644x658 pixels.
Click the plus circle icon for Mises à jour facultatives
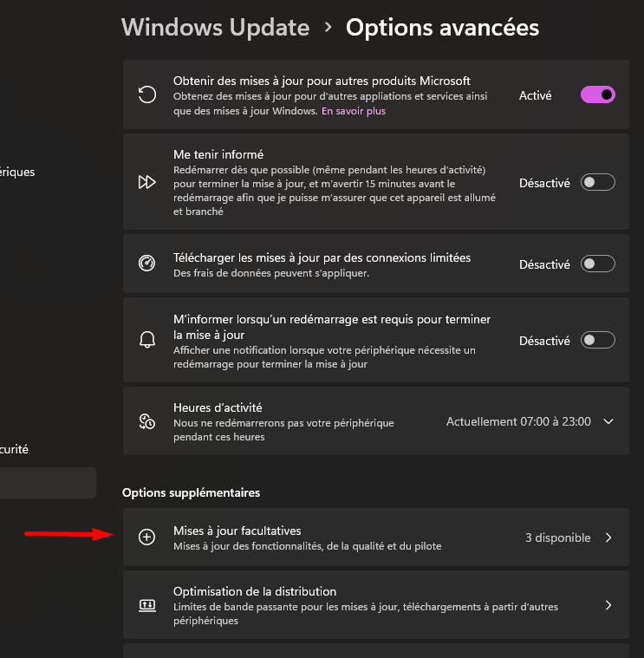(146, 537)
